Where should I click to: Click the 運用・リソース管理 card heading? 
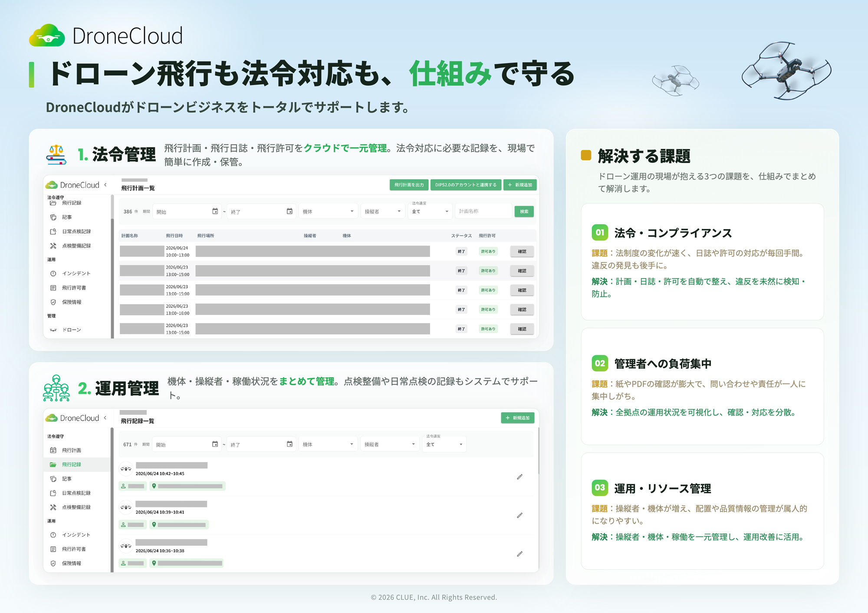[x=663, y=489]
